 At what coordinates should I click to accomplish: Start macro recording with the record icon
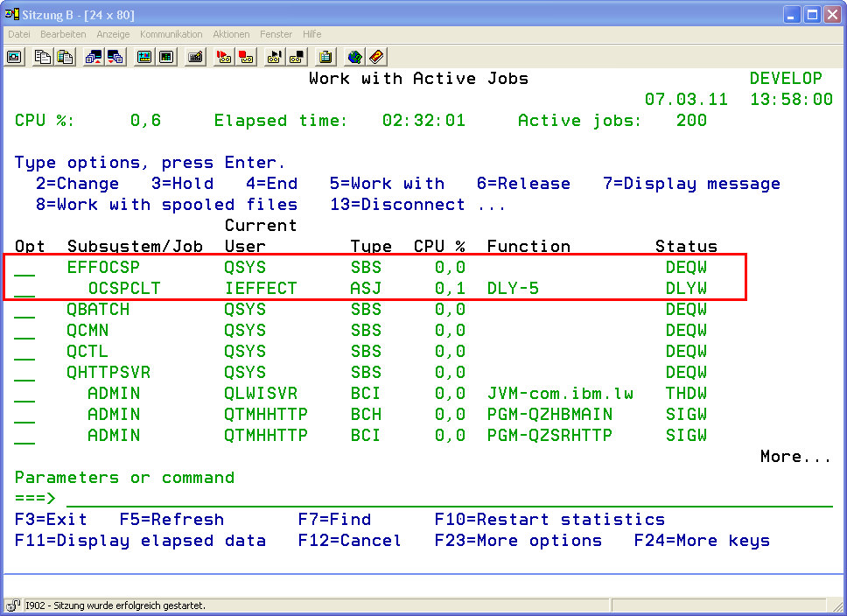pos(224,57)
